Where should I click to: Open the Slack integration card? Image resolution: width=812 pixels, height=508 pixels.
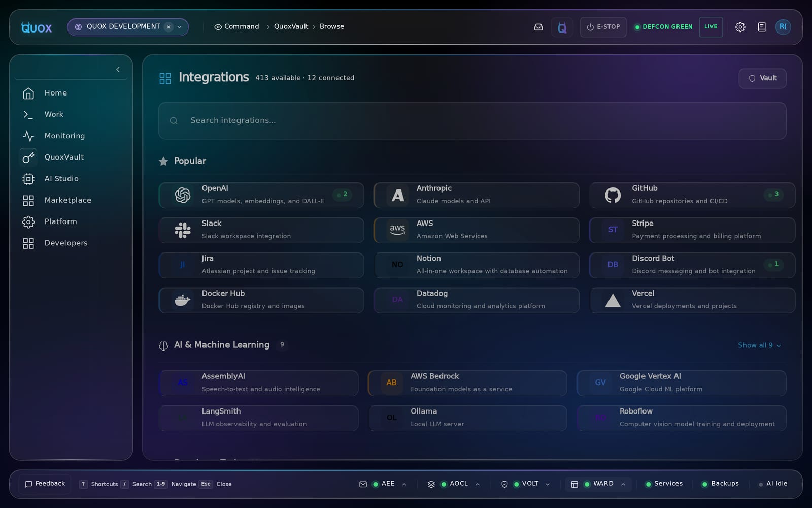tap(261, 230)
